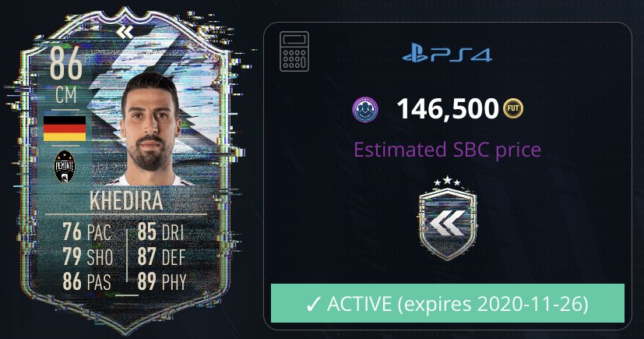Click the KHEDIRA name on card
The image size is (644, 339).
[x=126, y=201]
